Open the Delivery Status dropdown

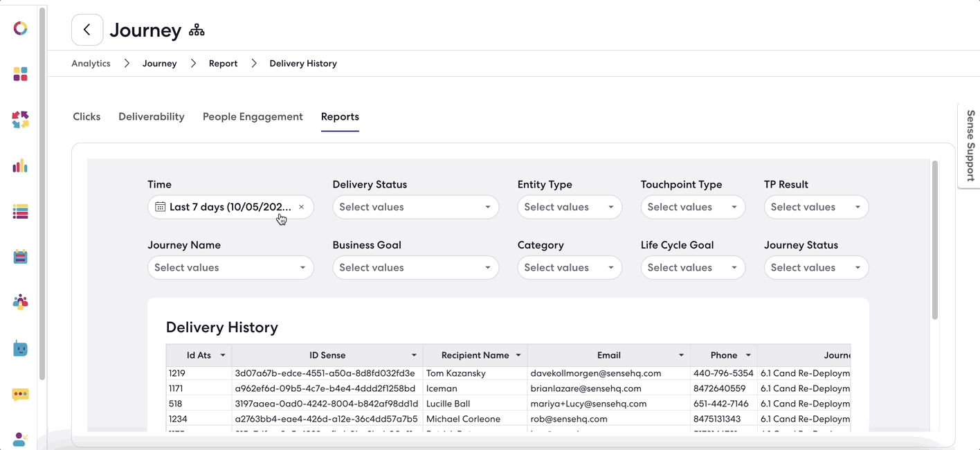pos(415,207)
